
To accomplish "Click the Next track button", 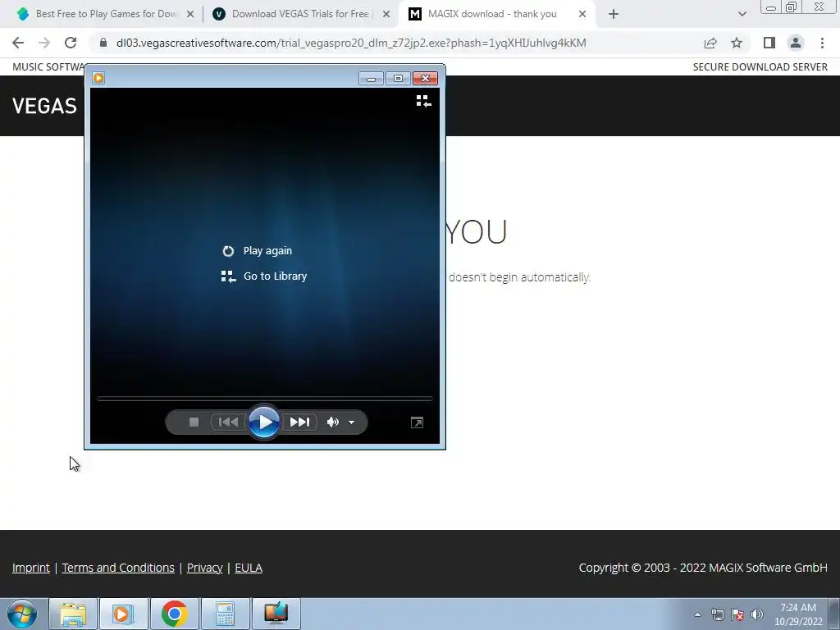I will click(300, 422).
